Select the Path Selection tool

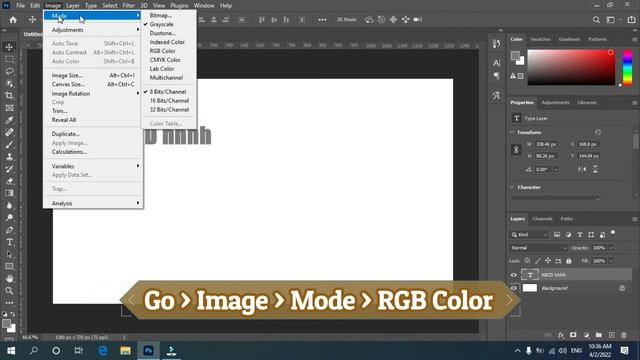(9, 254)
